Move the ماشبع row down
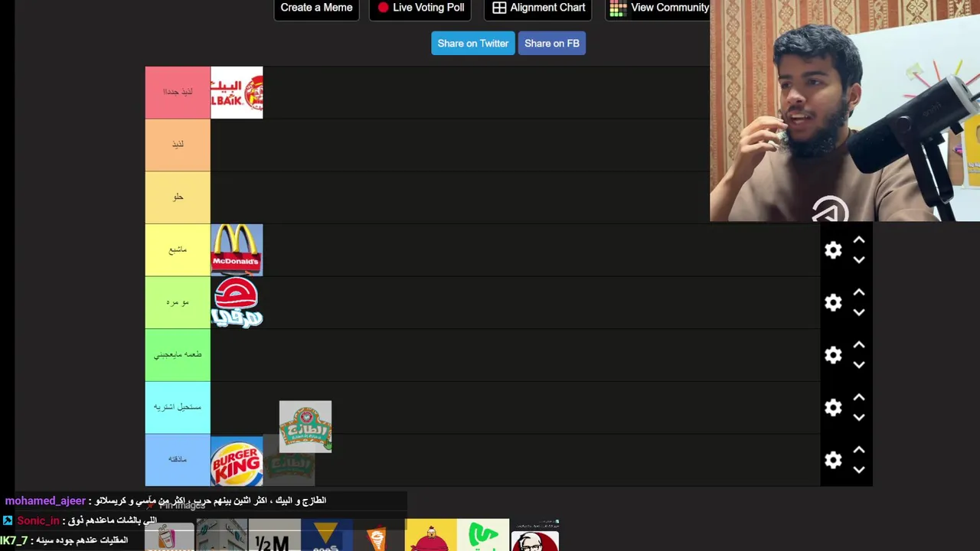Image resolution: width=980 pixels, height=551 pixels. coord(859,260)
